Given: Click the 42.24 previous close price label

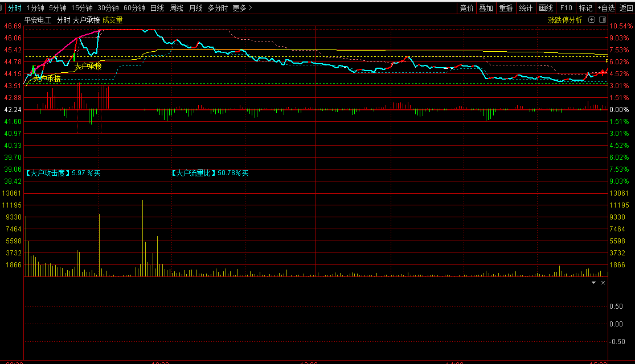Looking at the screenshot, I should [x=13, y=110].
